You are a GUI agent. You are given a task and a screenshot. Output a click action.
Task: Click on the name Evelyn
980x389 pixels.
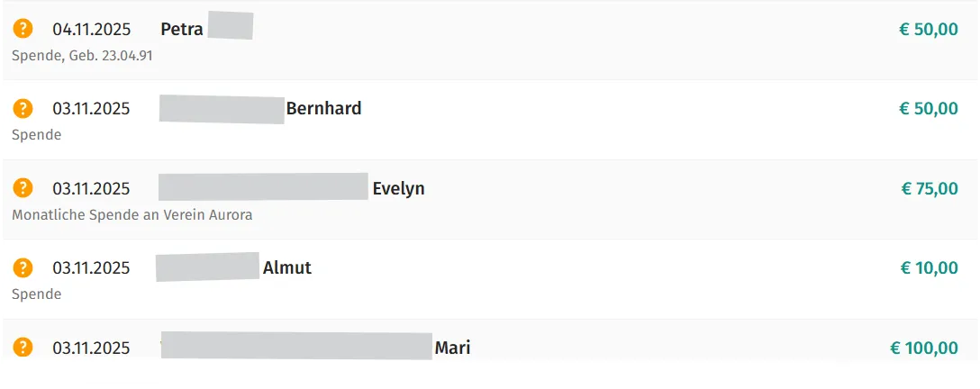pos(398,188)
